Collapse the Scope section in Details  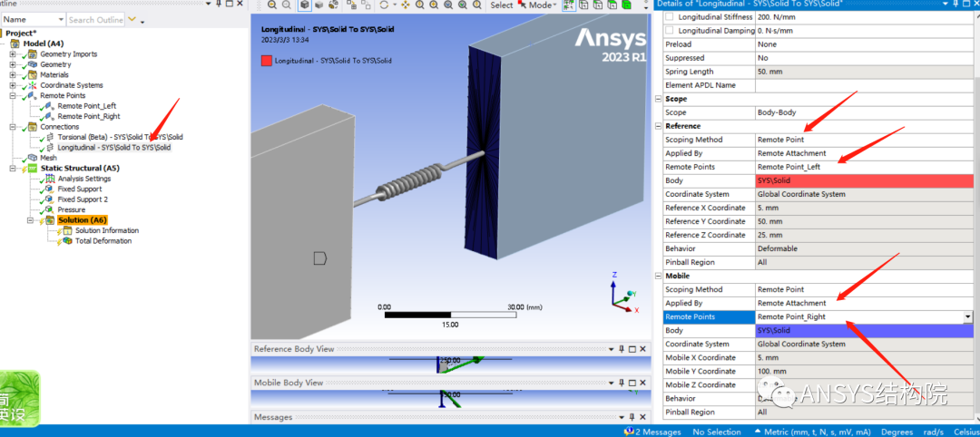click(x=658, y=99)
